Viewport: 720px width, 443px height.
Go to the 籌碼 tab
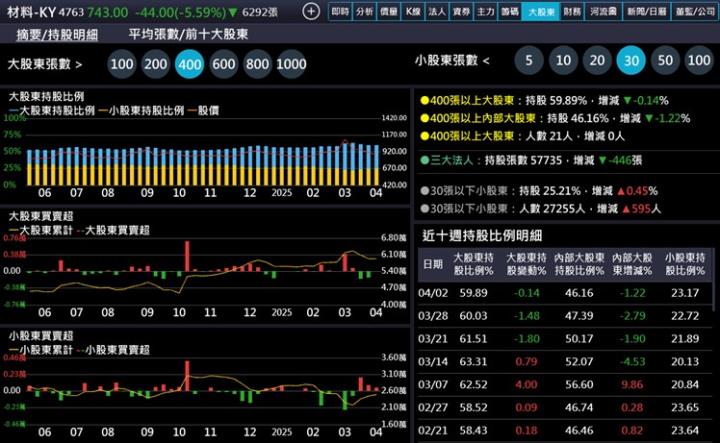[x=510, y=12]
